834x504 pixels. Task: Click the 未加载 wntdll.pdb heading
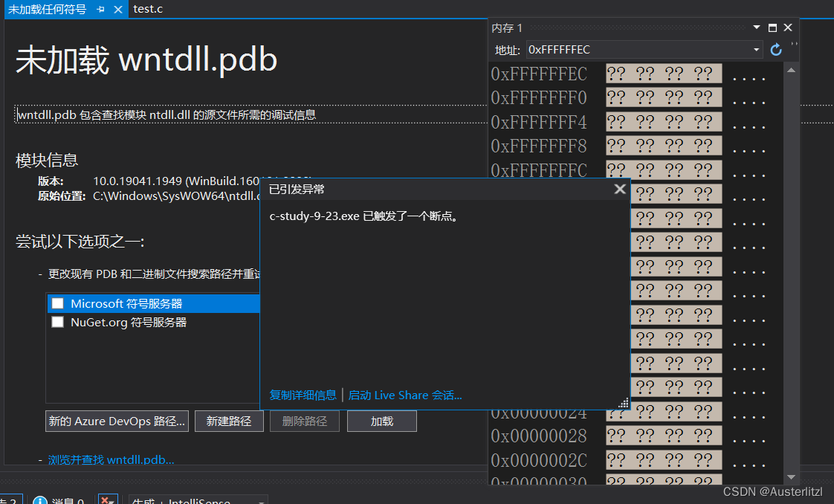tap(146, 59)
